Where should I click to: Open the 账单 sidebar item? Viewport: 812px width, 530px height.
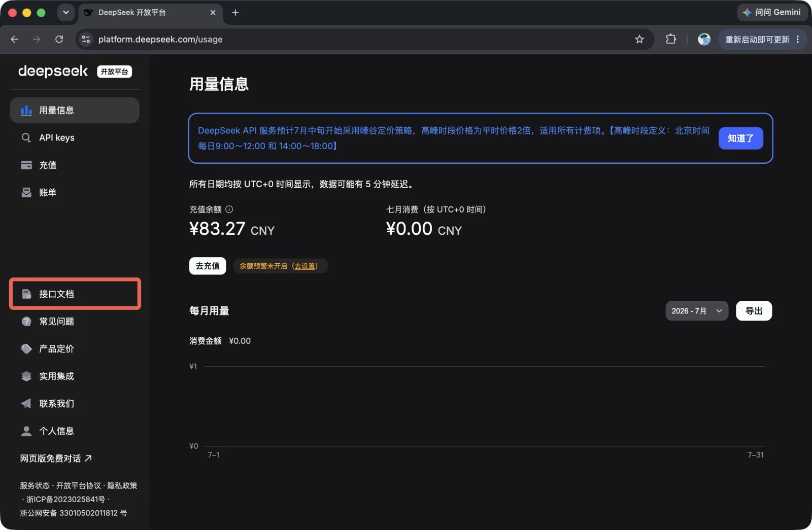pyautogui.click(x=75, y=192)
